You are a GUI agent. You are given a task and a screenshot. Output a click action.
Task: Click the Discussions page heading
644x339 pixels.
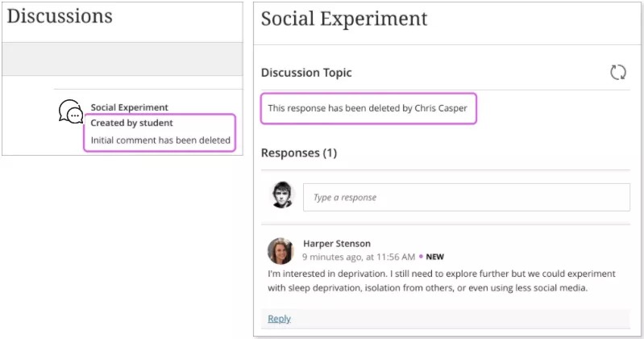pos(60,16)
